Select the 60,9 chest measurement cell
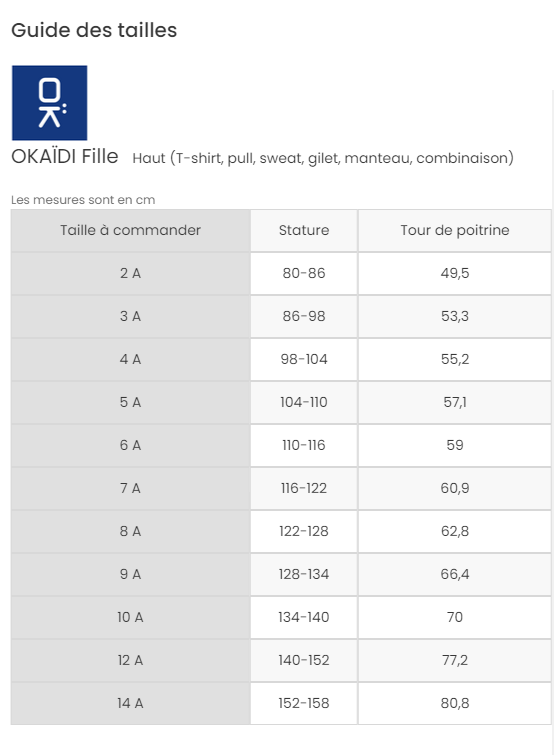554x755 pixels. tap(454, 488)
